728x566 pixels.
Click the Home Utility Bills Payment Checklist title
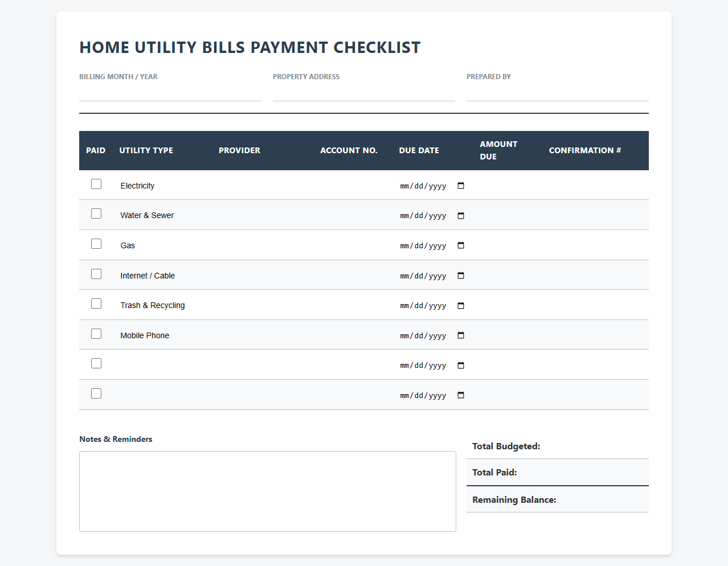pyautogui.click(x=250, y=47)
